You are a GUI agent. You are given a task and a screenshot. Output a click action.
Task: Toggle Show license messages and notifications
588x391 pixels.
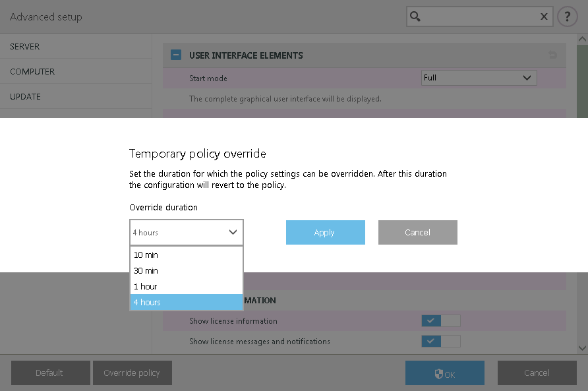[x=440, y=342]
